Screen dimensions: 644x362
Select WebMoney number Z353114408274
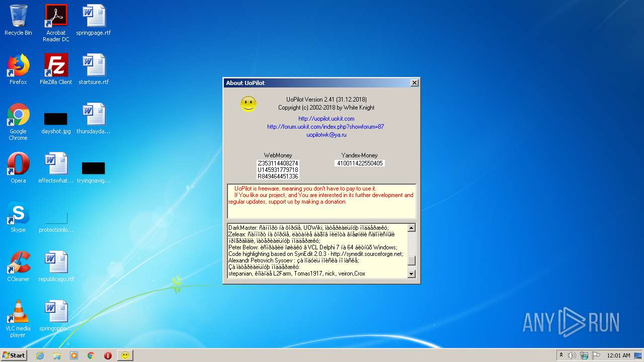(x=278, y=163)
